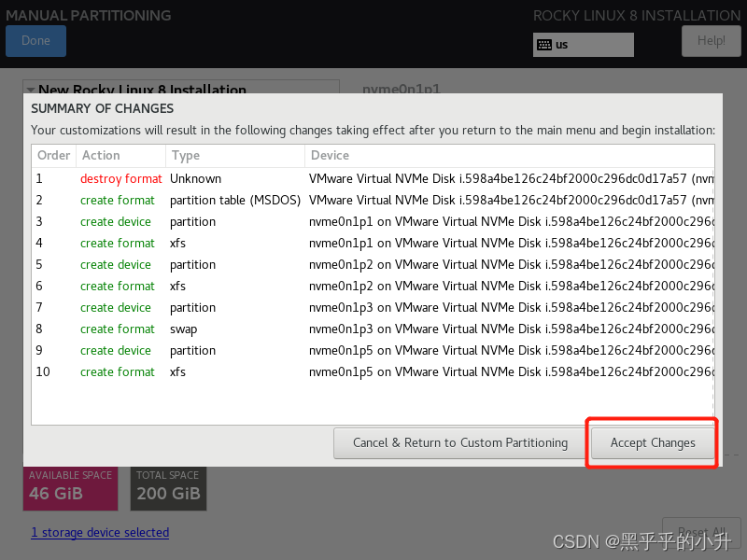The width and height of the screenshot is (747, 560).
Task: Click Cancel & Return to Custom Partitioning
Action: [x=460, y=442]
